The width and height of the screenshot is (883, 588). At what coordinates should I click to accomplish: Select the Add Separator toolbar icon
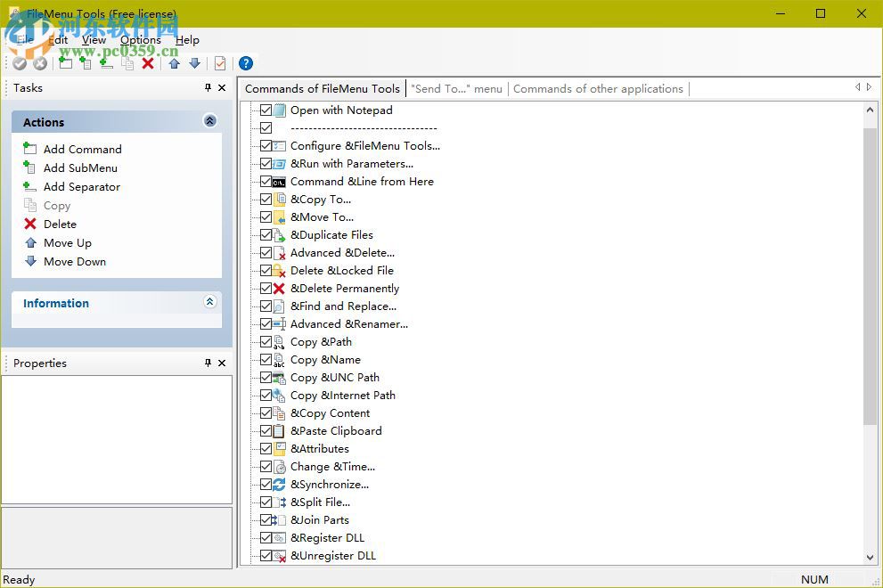pos(106,63)
